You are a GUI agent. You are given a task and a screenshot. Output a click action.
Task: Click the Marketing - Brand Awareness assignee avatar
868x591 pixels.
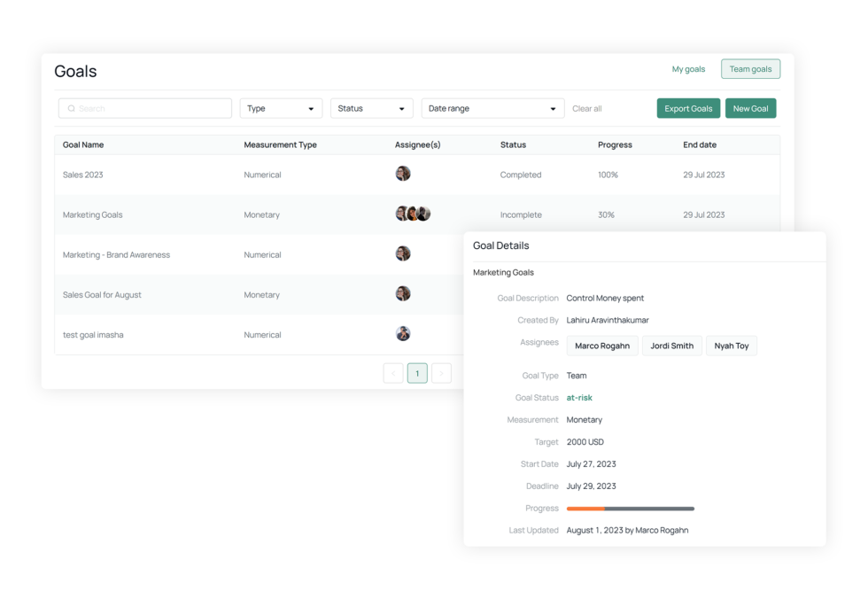tap(403, 253)
